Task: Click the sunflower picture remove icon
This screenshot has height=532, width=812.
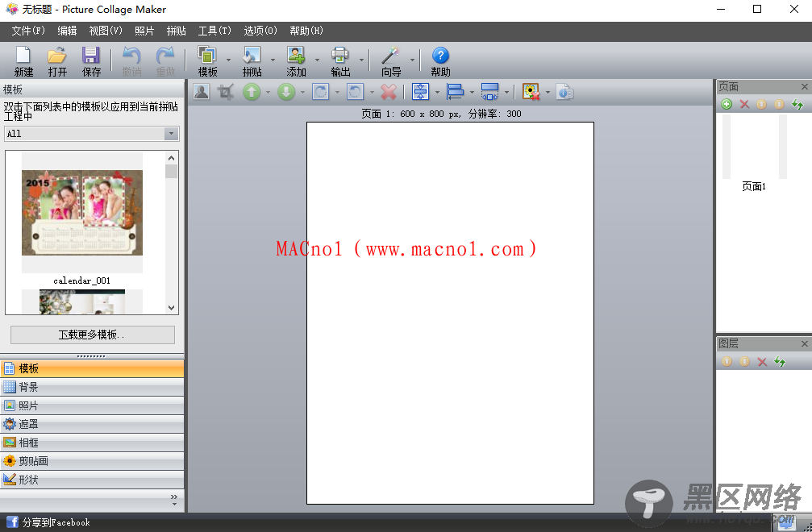Action: 531,92
